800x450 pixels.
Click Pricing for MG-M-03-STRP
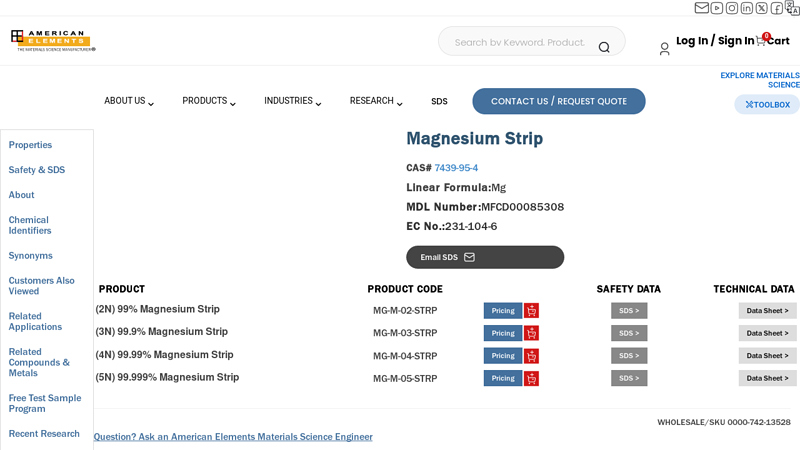[x=503, y=333]
